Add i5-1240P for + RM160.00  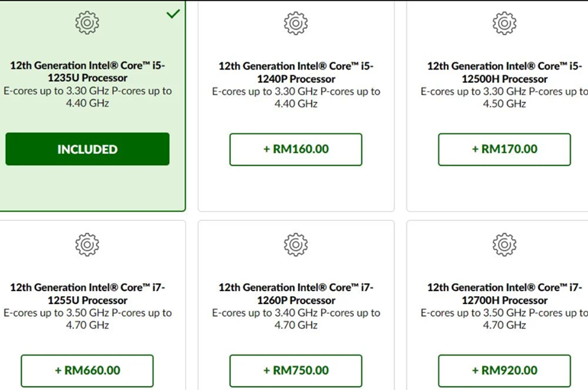[296, 149]
